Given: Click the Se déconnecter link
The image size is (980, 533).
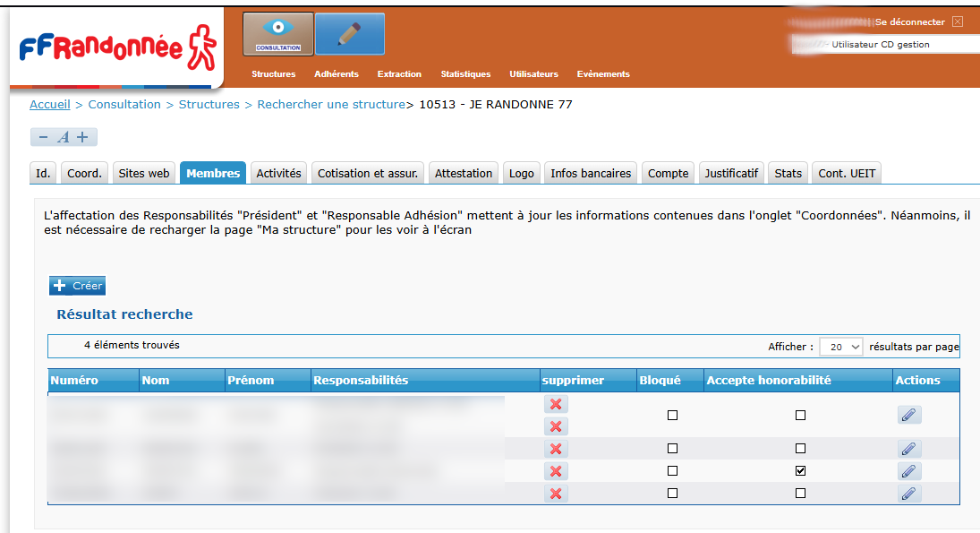Looking at the screenshot, I should coord(909,22).
